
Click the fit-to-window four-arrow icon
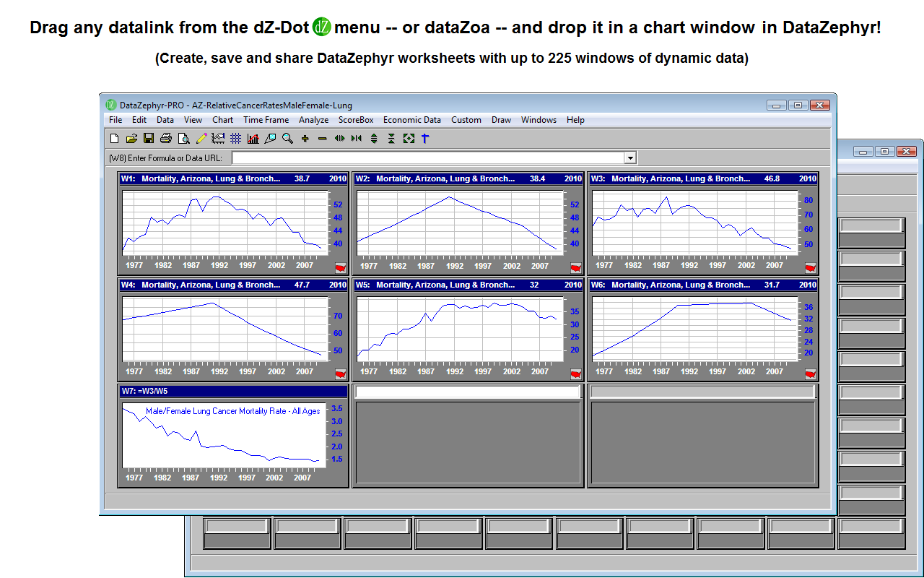coord(409,139)
